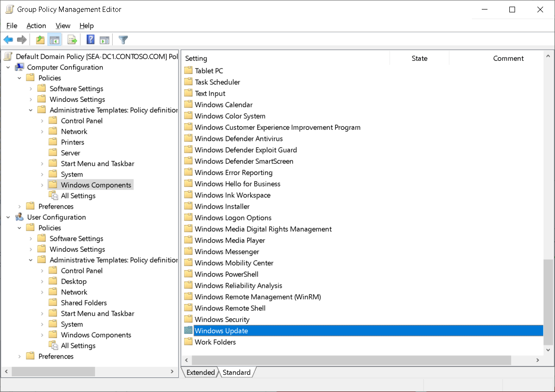This screenshot has width=555, height=392.
Task: Select All Settings under Computer Configuration
Action: [78, 196]
